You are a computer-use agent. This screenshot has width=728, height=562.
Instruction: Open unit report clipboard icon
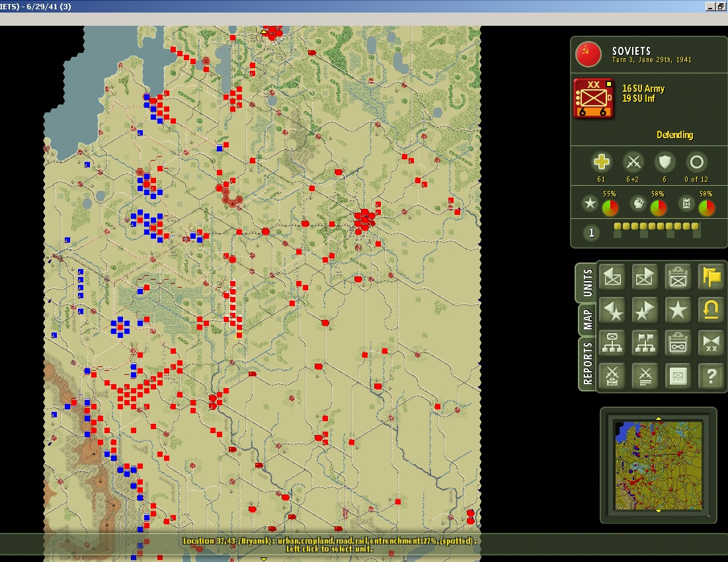click(678, 276)
